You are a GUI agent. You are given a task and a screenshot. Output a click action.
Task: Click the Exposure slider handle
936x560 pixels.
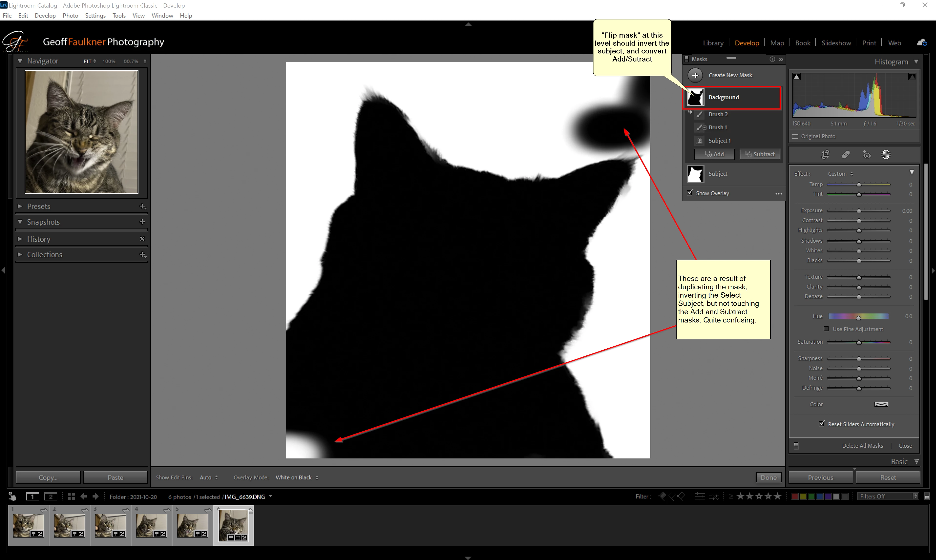[x=859, y=211]
